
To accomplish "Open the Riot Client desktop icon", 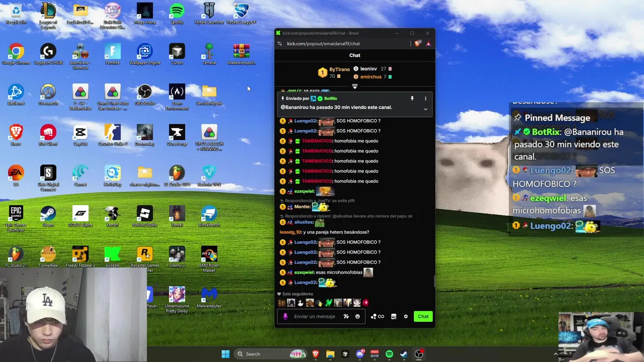I will (48, 136).
